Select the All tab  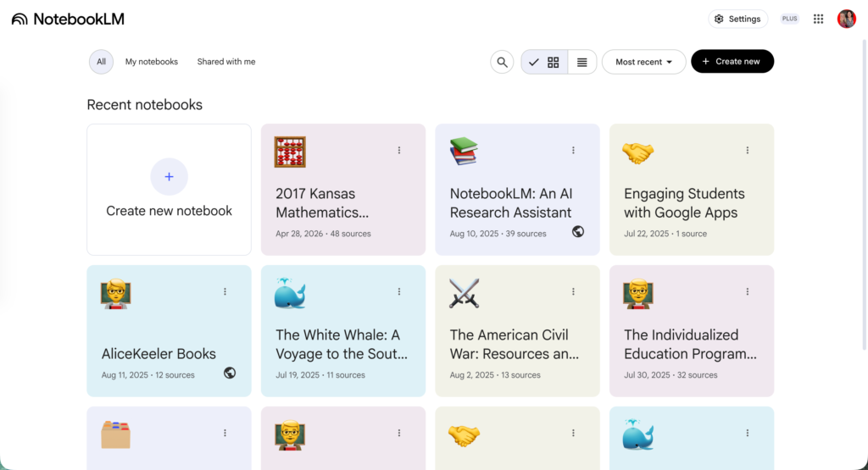click(102, 62)
